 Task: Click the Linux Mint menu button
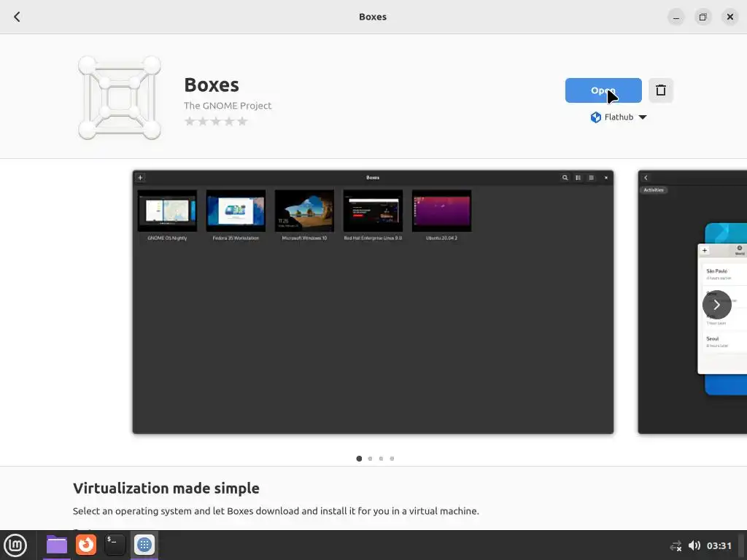(15, 545)
